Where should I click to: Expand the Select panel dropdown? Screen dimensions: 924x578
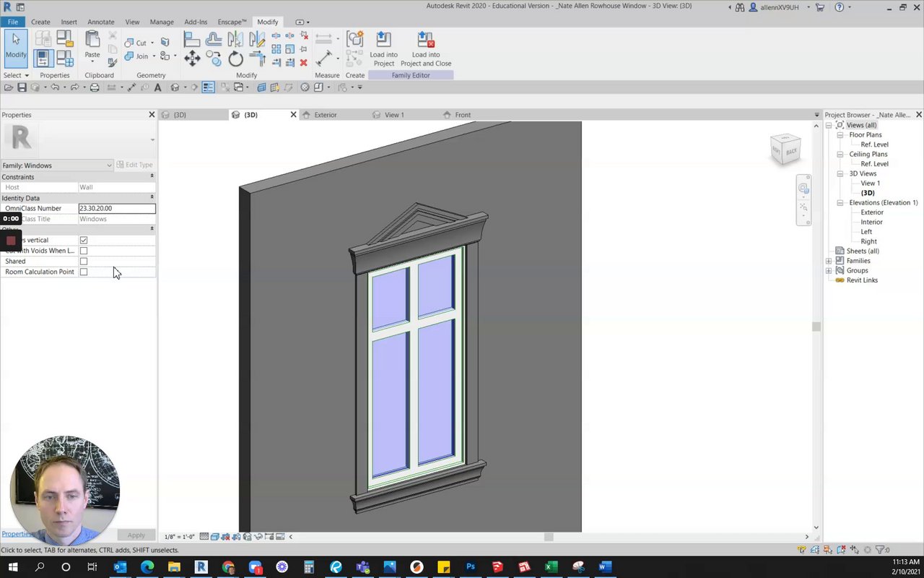[16, 75]
